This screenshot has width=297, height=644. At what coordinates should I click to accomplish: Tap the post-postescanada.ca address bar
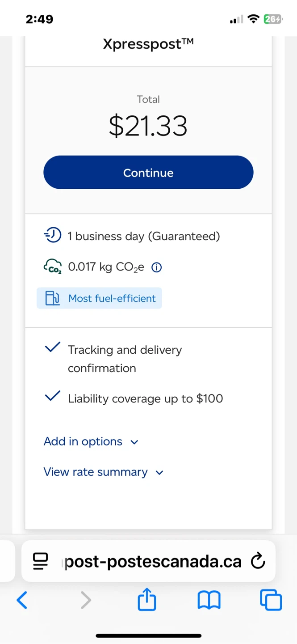point(153,561)
